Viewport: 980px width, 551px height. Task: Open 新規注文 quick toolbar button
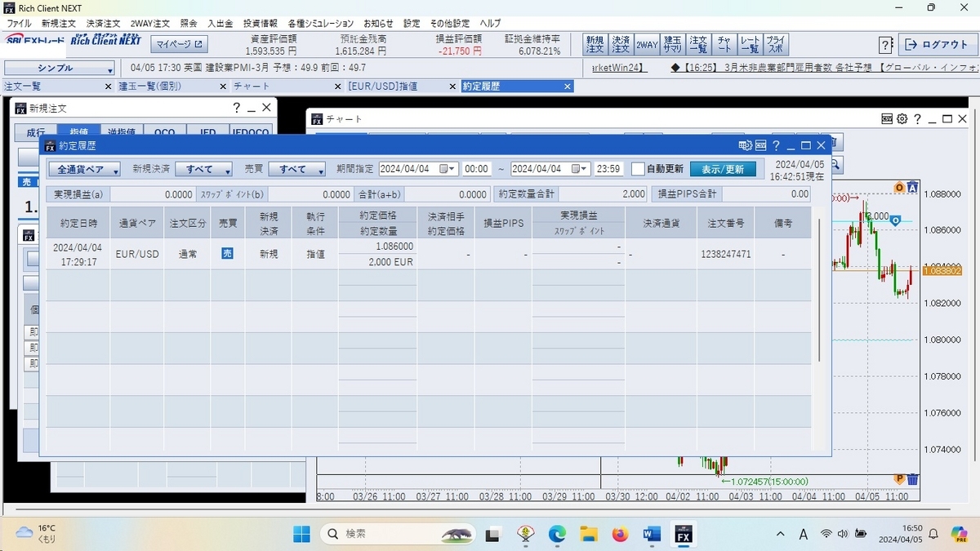[x=595, y=44]
